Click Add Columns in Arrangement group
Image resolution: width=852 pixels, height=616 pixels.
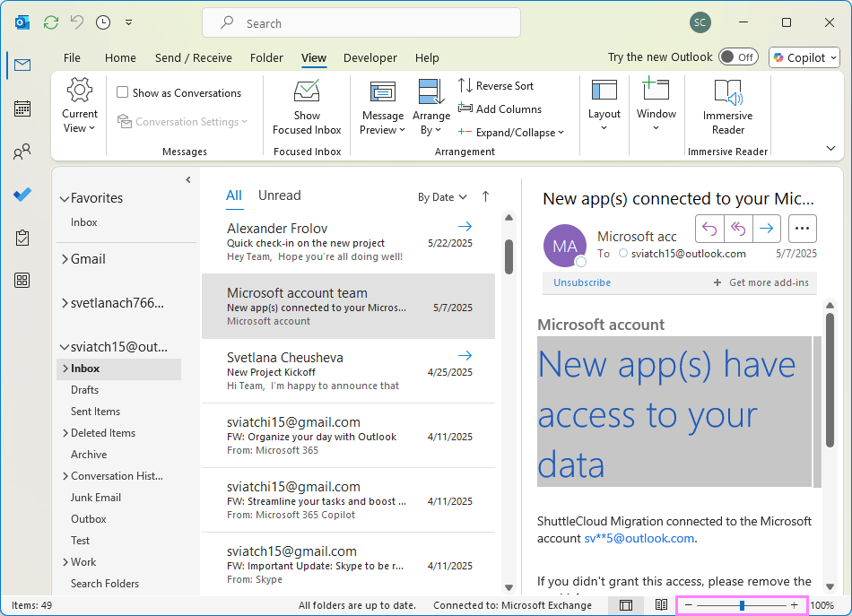click(500, 109)
